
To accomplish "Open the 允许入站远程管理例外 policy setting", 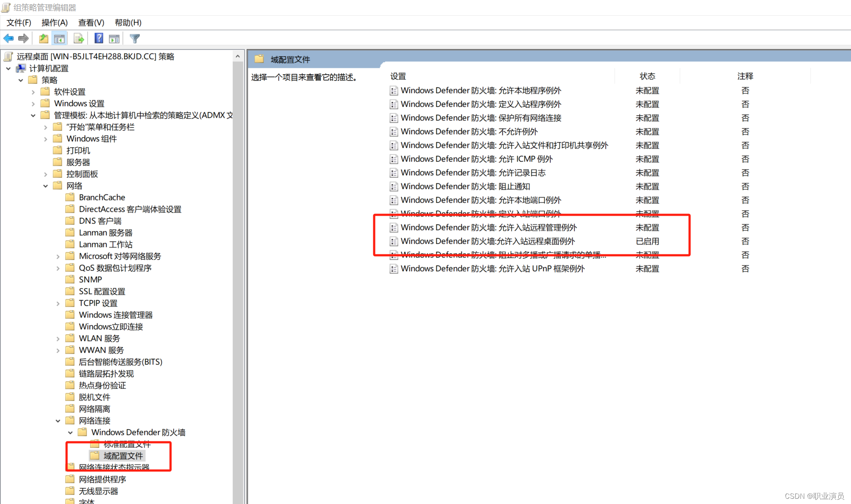I will (x=488, y=227).
